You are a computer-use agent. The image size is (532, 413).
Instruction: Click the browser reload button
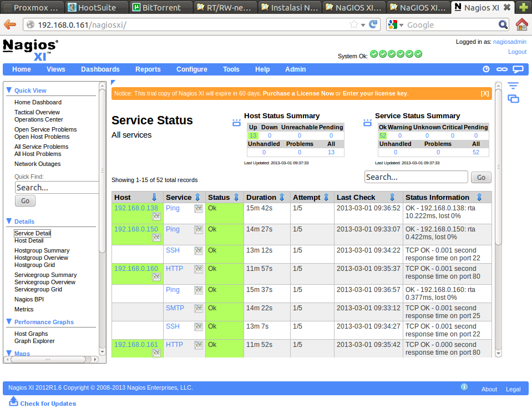pyautogui.click(x=373, y=24)
